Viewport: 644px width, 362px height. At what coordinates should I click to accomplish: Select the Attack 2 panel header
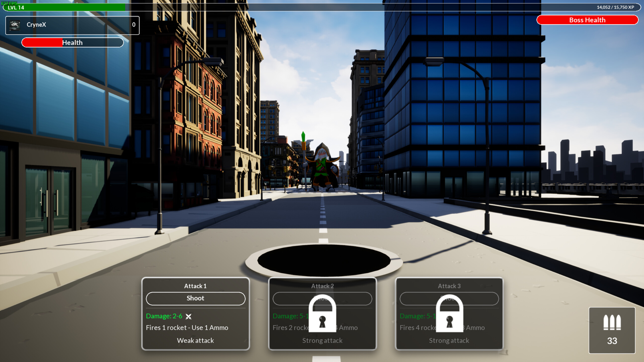tap(322, 286)
